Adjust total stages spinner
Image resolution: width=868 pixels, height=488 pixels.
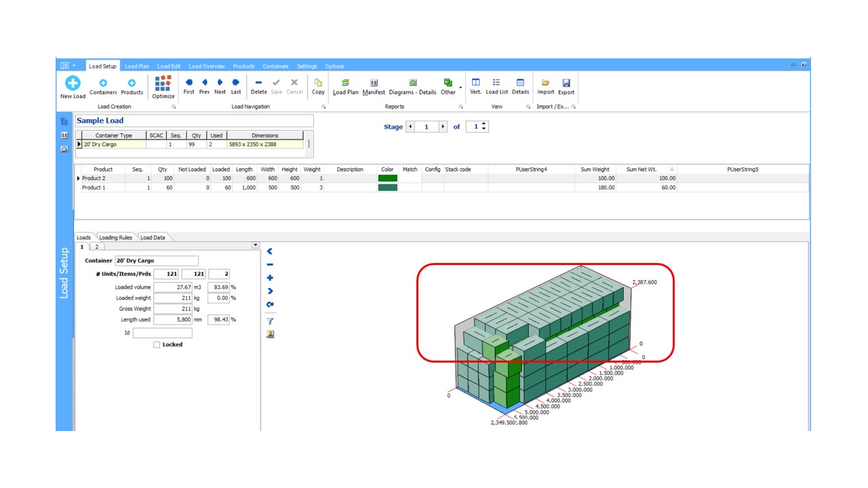click(484, 127)
